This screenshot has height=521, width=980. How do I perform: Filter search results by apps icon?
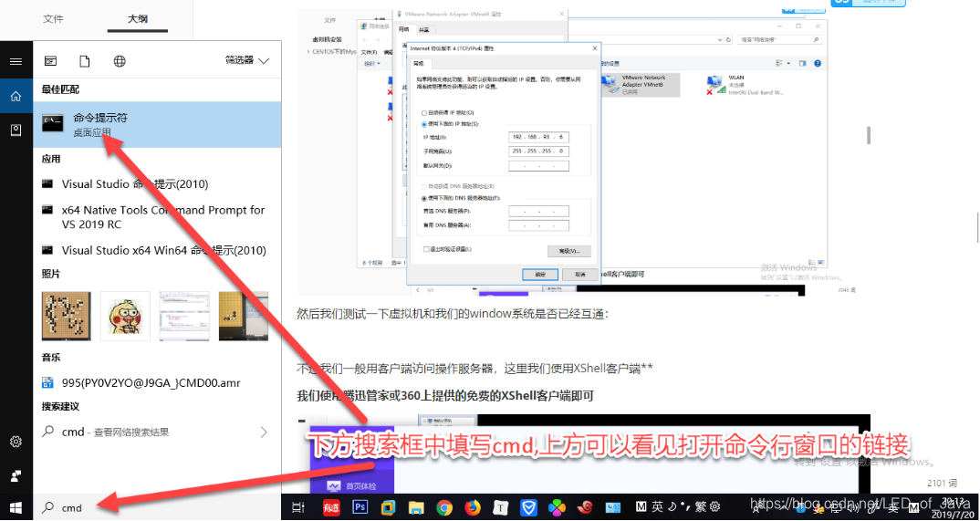tap(50, 61)
